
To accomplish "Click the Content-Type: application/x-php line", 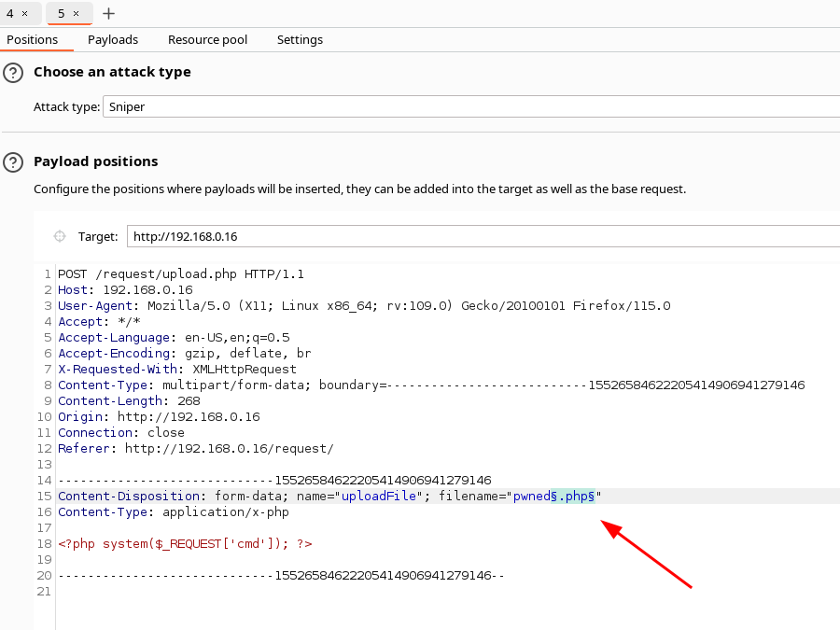I will pyautogui.click(x=173, y=511).
